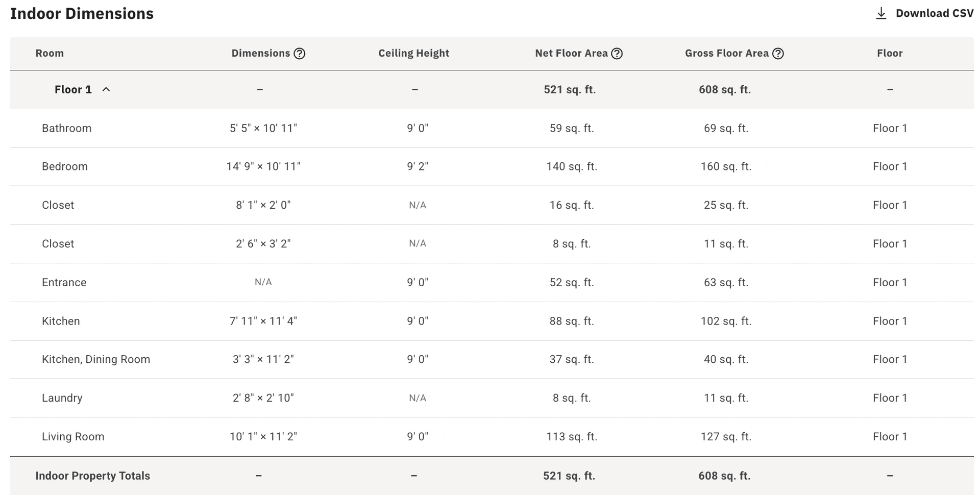This screenshot has height=497, width=980.
Task: Click Bedroom ceiling height 9' 2"
Action: [418, 166]
